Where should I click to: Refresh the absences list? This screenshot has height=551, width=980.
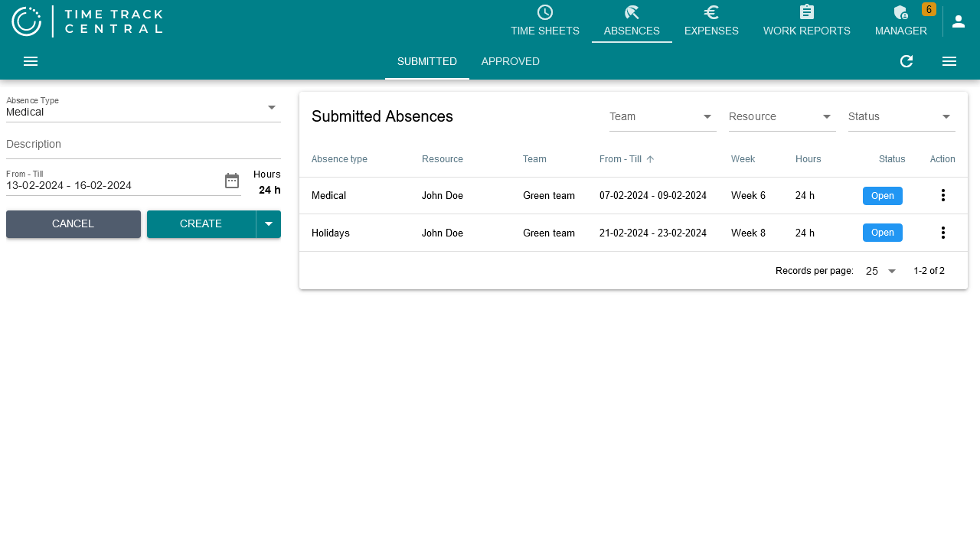coord(906,61)
